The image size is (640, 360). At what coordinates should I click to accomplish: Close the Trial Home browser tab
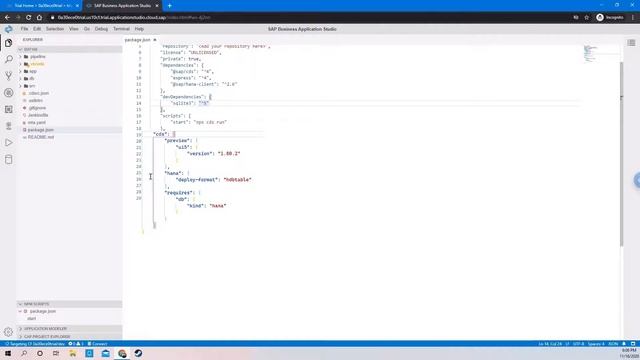tap(77, 6)
